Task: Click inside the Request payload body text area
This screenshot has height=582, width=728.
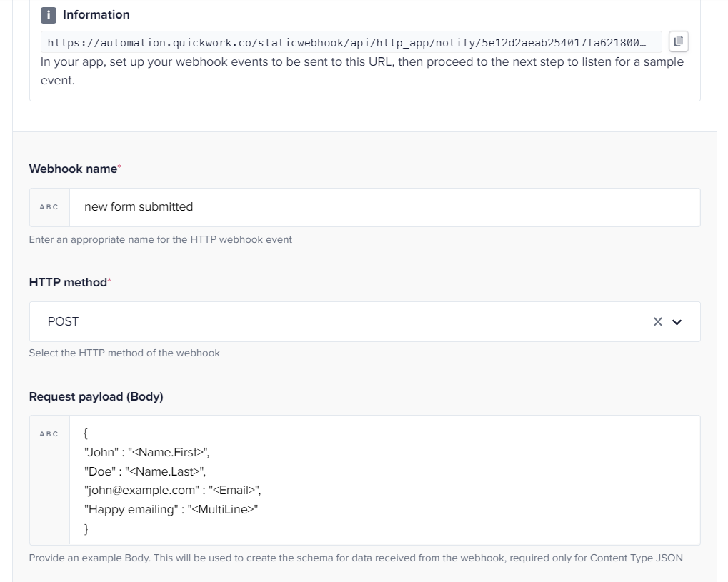Action: pos(384,480)
